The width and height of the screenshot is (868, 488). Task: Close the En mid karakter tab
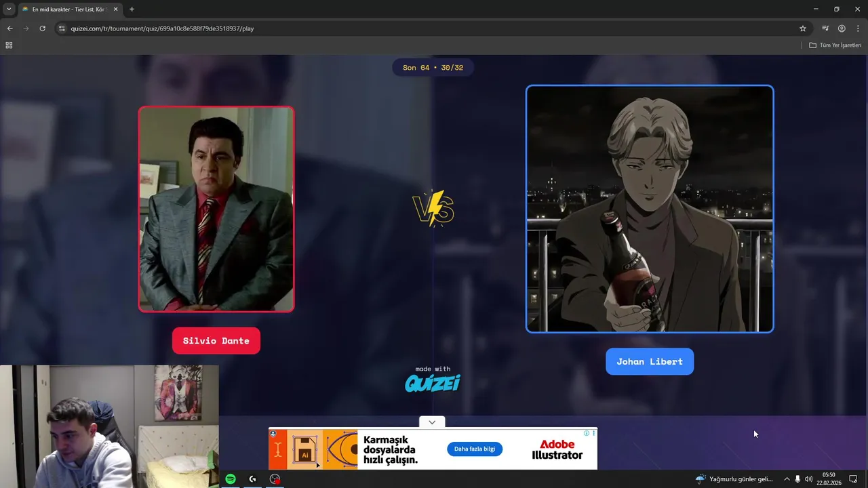point(115,9)
